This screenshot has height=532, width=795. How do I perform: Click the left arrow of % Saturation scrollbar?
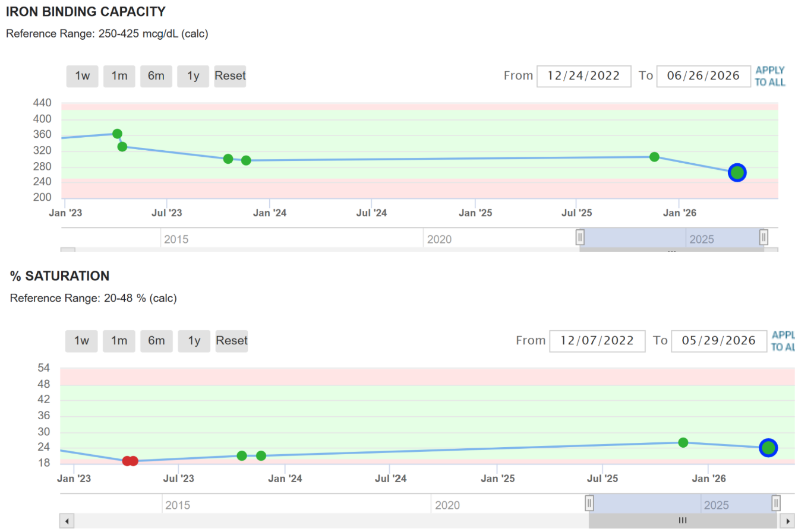pyautogui.click(x=67, y=521)
